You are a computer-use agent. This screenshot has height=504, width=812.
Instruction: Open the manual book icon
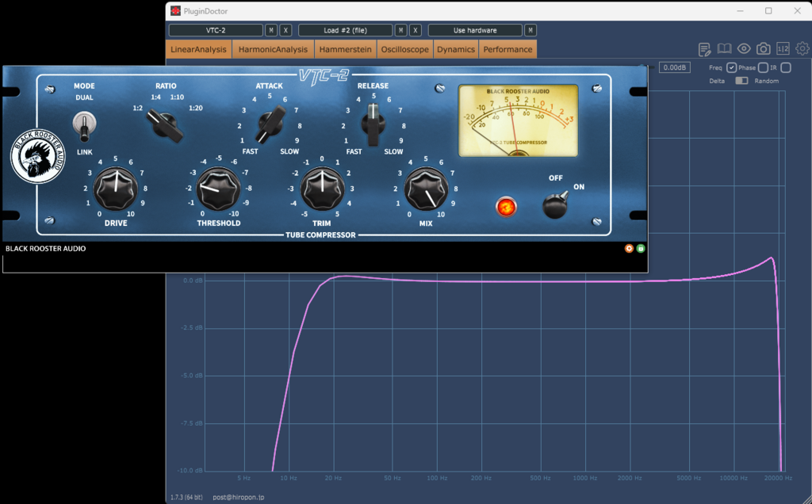(x=724, y=48)
